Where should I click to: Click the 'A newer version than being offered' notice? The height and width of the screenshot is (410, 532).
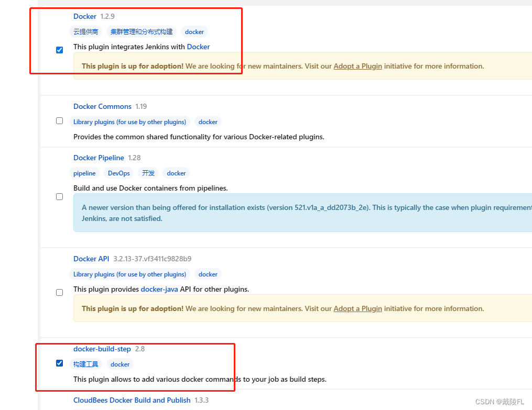tap(302, 213)
